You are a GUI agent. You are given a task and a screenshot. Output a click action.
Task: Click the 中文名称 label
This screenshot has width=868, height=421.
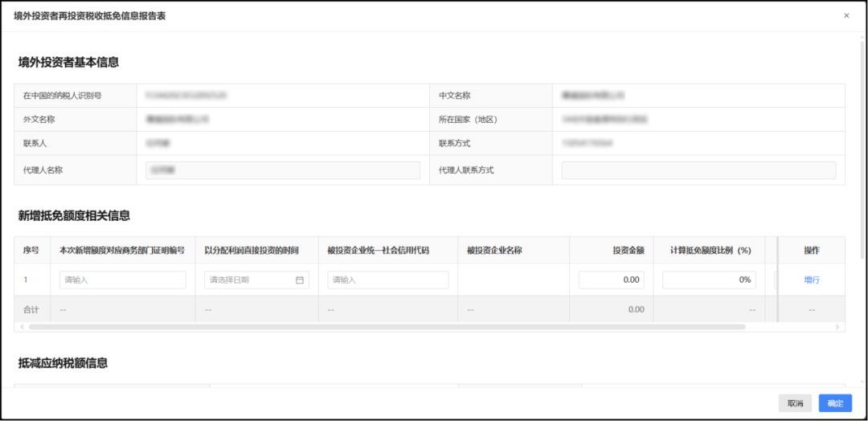click(454, 96)
